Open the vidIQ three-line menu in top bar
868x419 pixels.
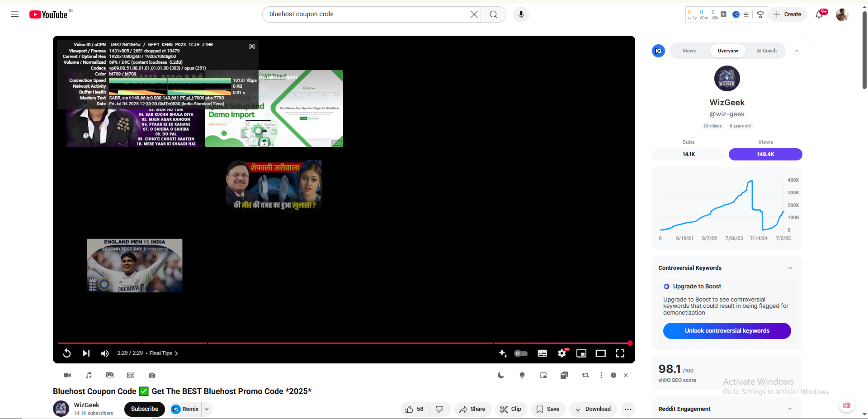point(746,14)
